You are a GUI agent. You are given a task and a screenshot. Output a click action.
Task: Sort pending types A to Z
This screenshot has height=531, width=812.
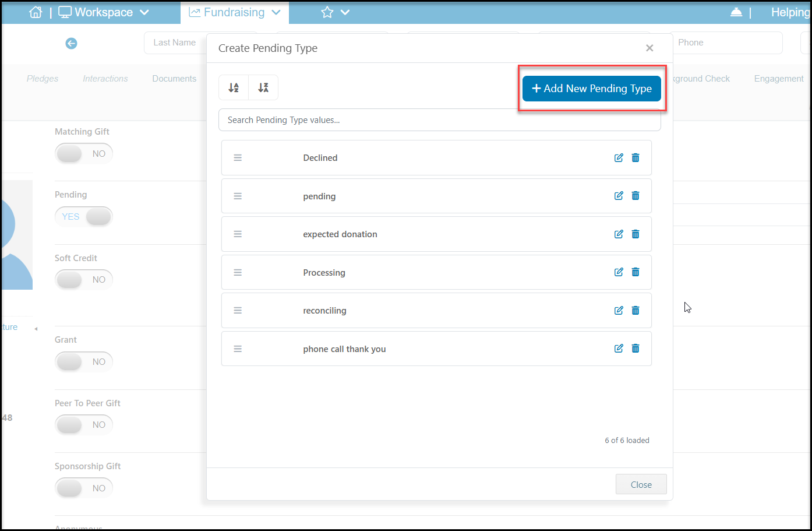(234, 87)
